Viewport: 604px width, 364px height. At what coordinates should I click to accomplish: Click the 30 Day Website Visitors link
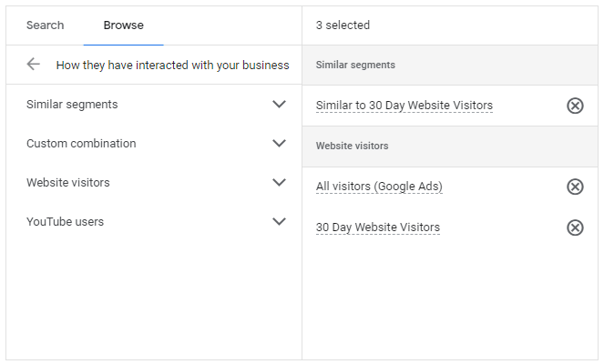point(377,227)
